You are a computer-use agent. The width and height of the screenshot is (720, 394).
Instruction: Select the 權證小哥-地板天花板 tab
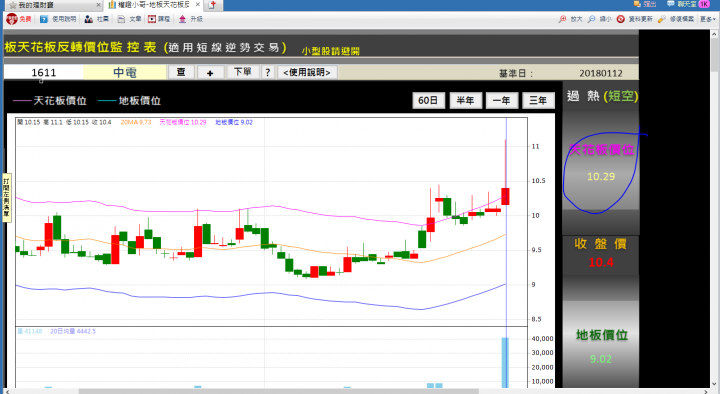(154, 5)
